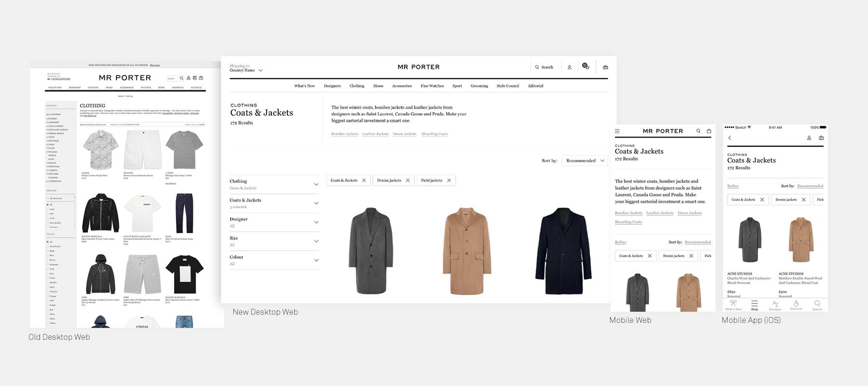Screen dimensions: 868x386
Task: Remove Field jackets filter chip in New Desktop
Action: point(449,180)
